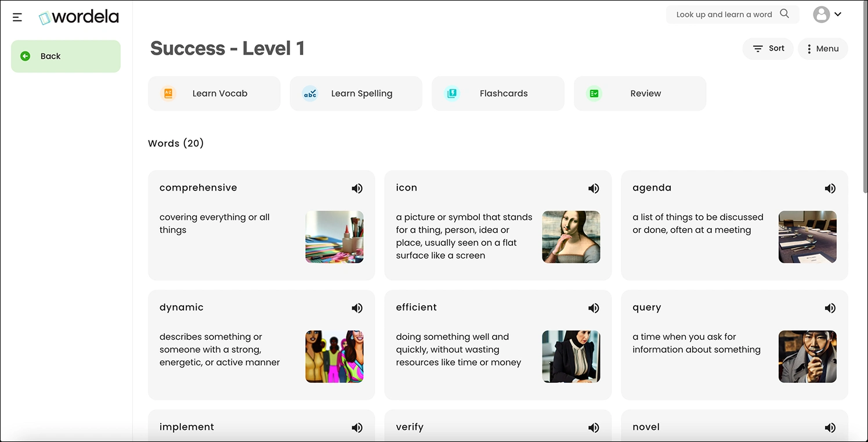Open the three-dot Menu

point(823,49)
